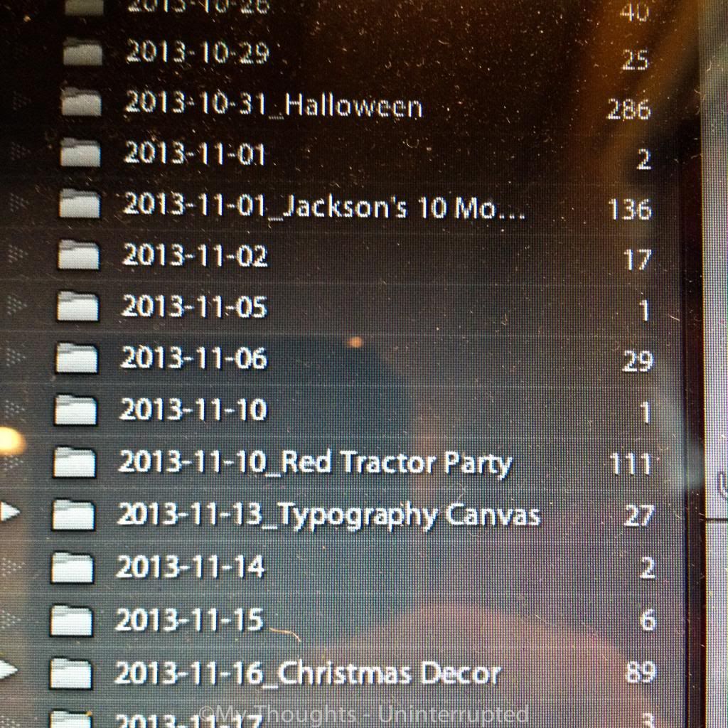Select the 2013-11-05 folder name

pyautogui.click(x=195, y=306)
